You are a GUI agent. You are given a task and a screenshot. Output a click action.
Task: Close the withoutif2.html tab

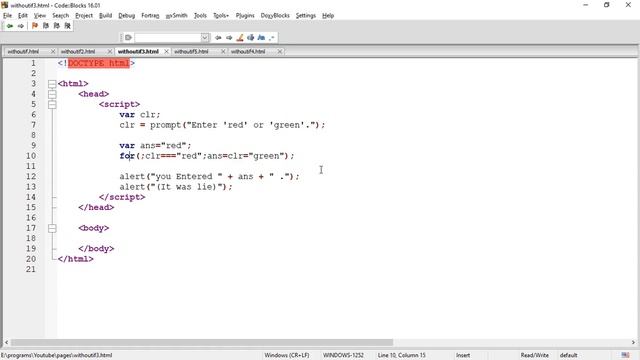tap(110, 51)
